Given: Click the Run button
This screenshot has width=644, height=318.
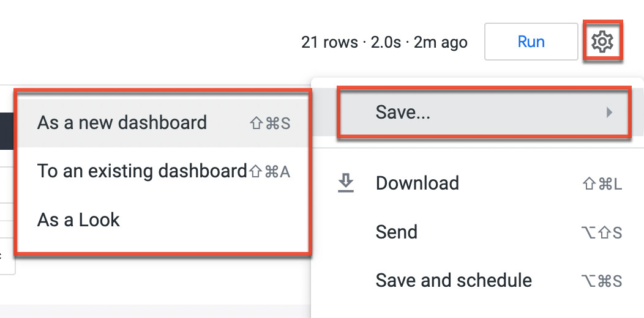Looking at the screenshot, I should [x=531, y=42].
